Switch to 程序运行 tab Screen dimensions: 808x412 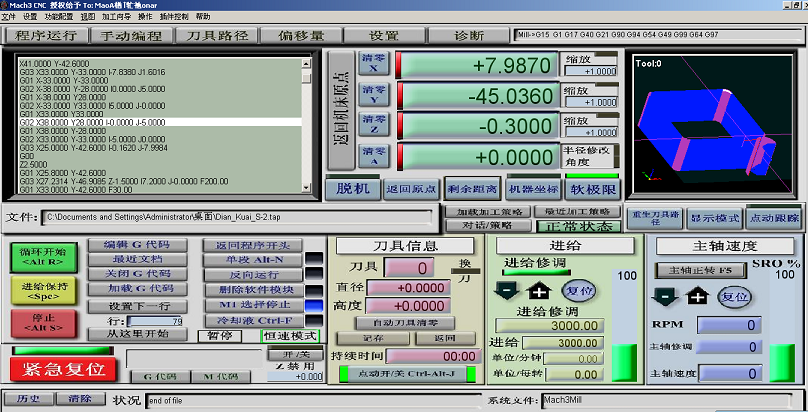coord(45,36)
